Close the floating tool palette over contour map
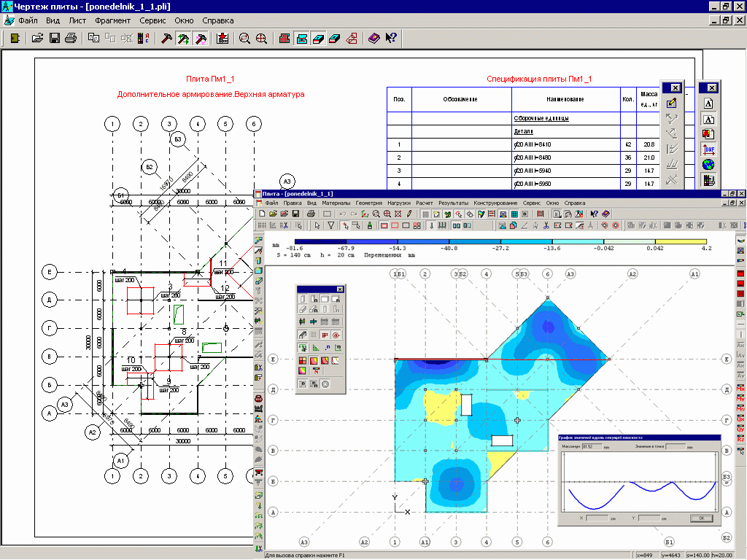This screenshot has height=560, width=747. click(x=339, y=289)
